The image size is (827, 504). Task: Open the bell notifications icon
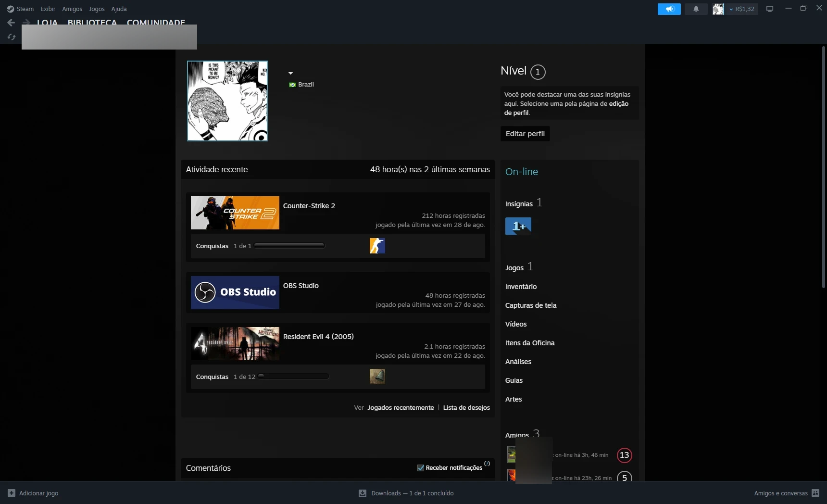coord(696,9)
